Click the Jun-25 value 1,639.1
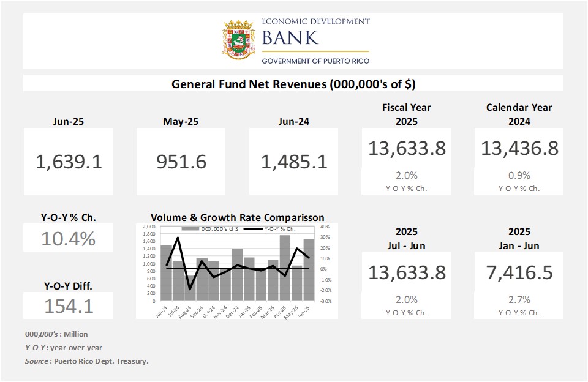 pyautogui.click(x=69, y=162)
